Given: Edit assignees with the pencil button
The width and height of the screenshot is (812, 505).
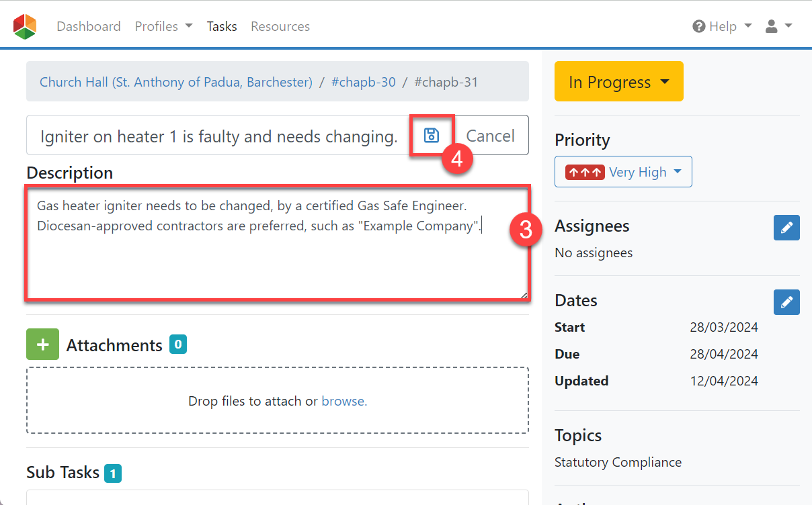Looking at the screenshot, I should [x=786, y=228].
